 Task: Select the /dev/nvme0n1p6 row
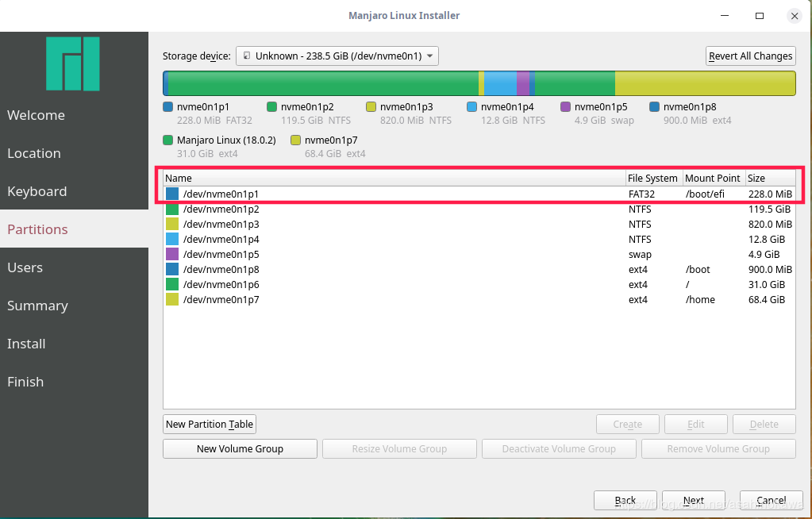point(479,284)
